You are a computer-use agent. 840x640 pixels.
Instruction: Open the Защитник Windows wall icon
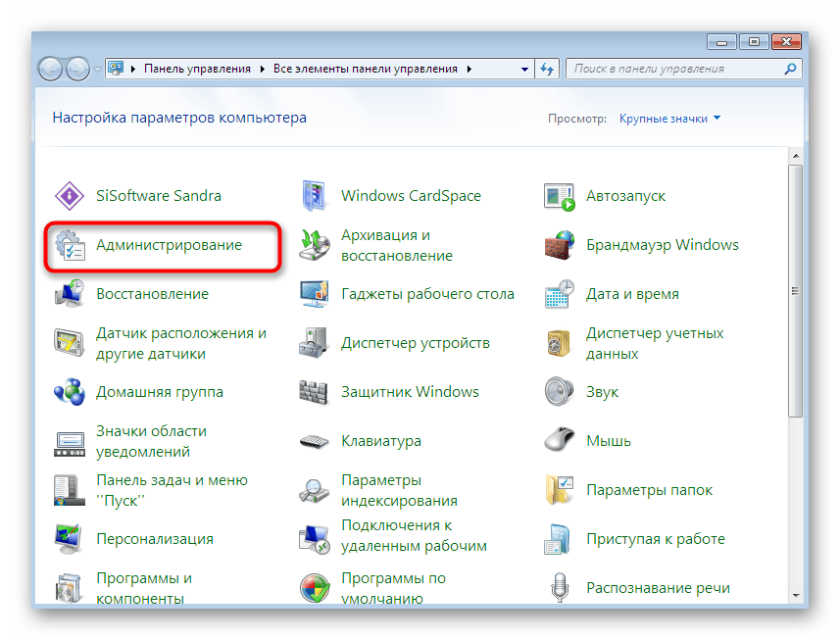(314, 392)
